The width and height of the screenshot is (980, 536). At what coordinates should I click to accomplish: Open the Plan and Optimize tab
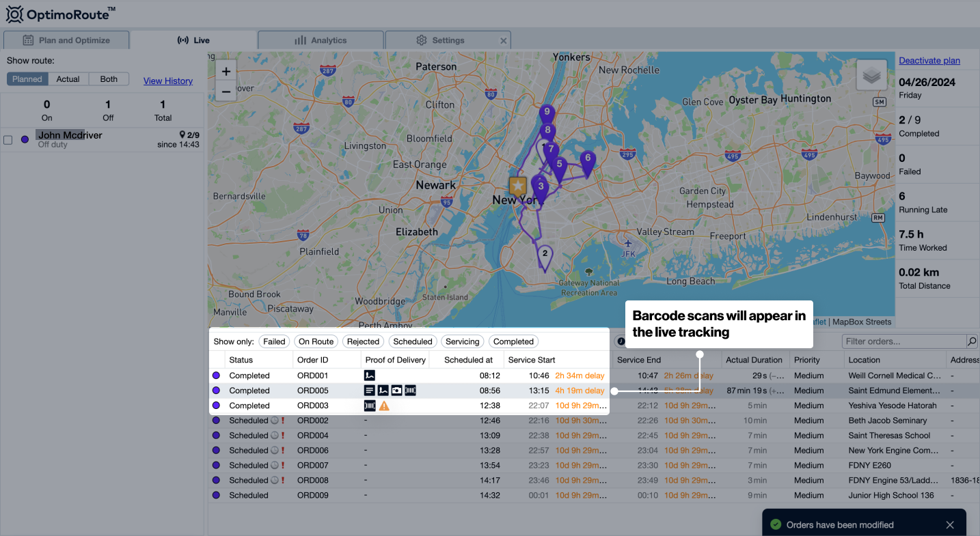pos(66,40)
